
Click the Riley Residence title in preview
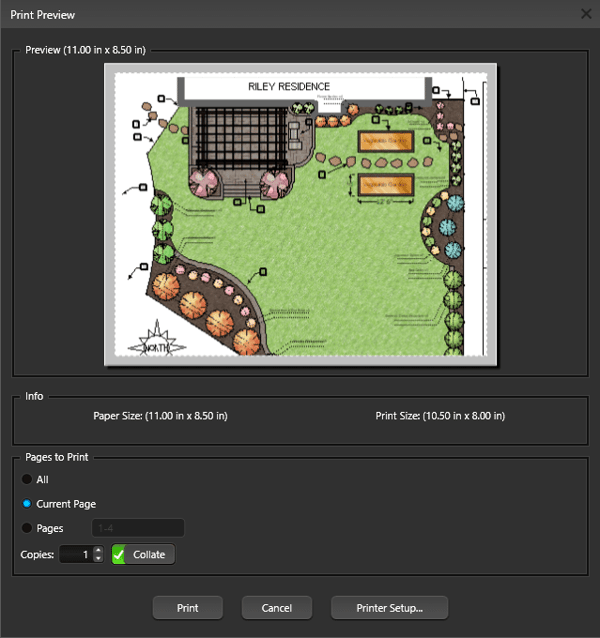[289, 87]
